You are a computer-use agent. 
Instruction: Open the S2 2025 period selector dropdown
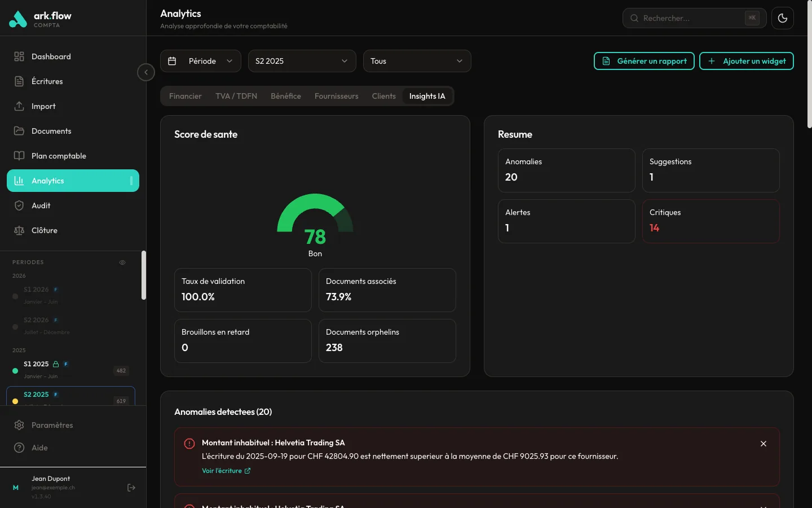(302, 61)
